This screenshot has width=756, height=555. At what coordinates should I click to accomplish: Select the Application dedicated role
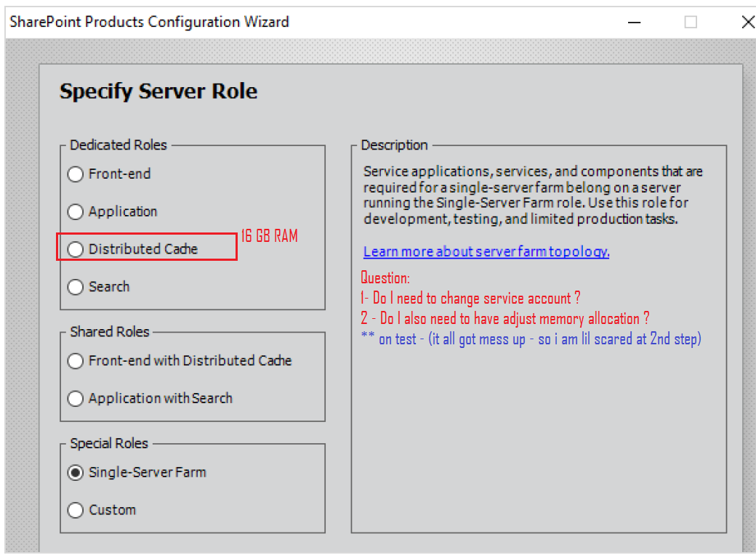click(x=76, y=212)
